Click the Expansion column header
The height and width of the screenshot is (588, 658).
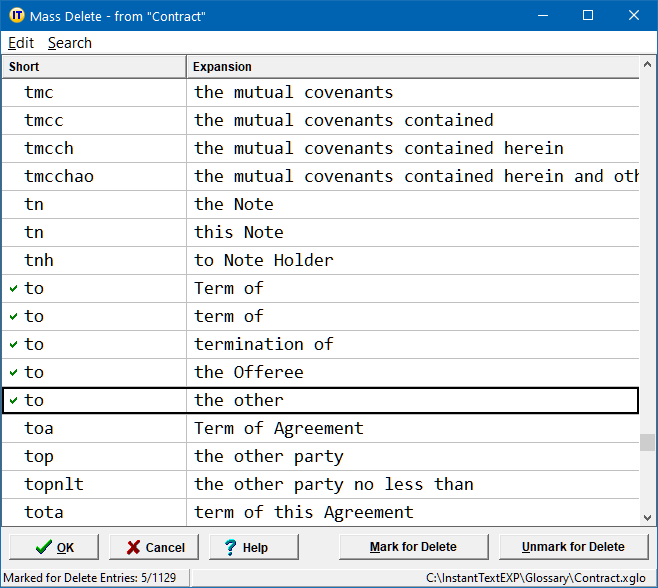(x=412, y=67)
